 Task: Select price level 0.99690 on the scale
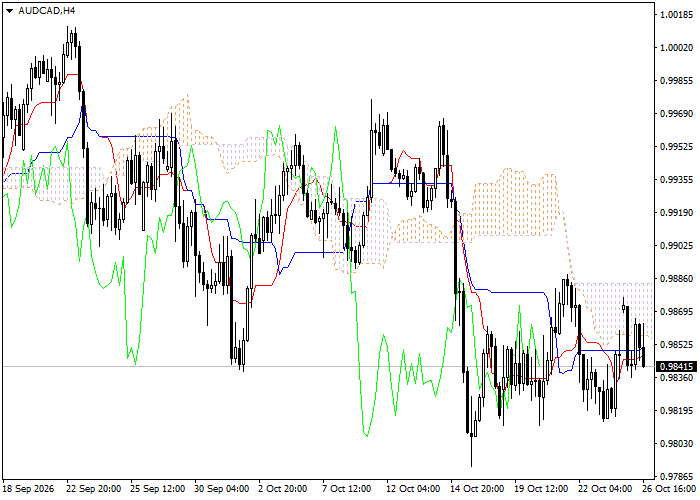[677, 114]
